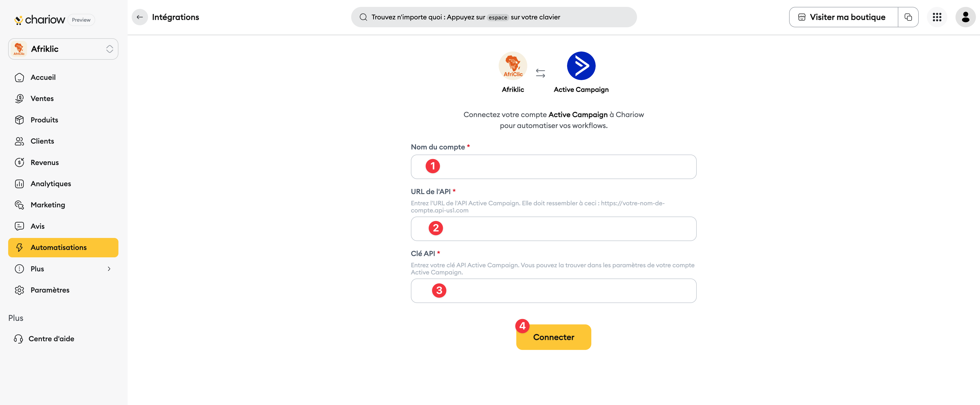980x405 pixels.
Task: Open the apps grid menu
Action: coord(937,17)
